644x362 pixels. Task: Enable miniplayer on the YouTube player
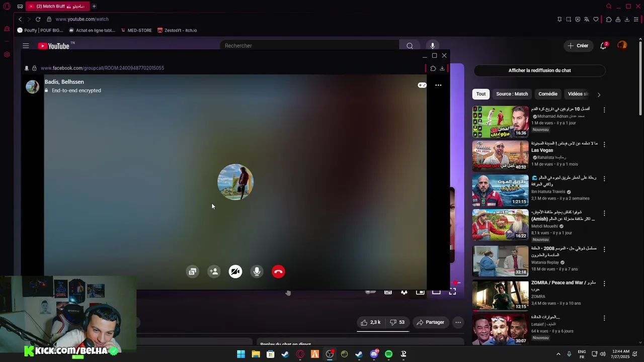pyautogui.click(x=420, y=292)
